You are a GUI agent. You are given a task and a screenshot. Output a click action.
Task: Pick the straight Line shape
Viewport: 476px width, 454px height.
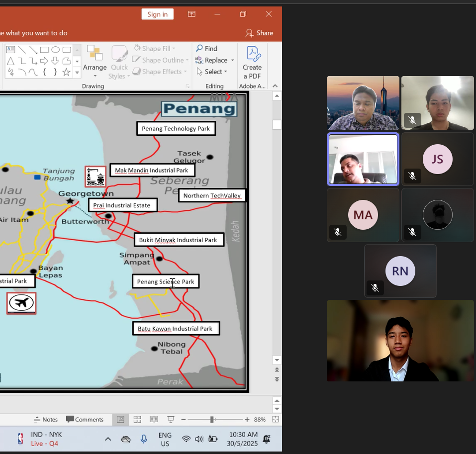22,49
